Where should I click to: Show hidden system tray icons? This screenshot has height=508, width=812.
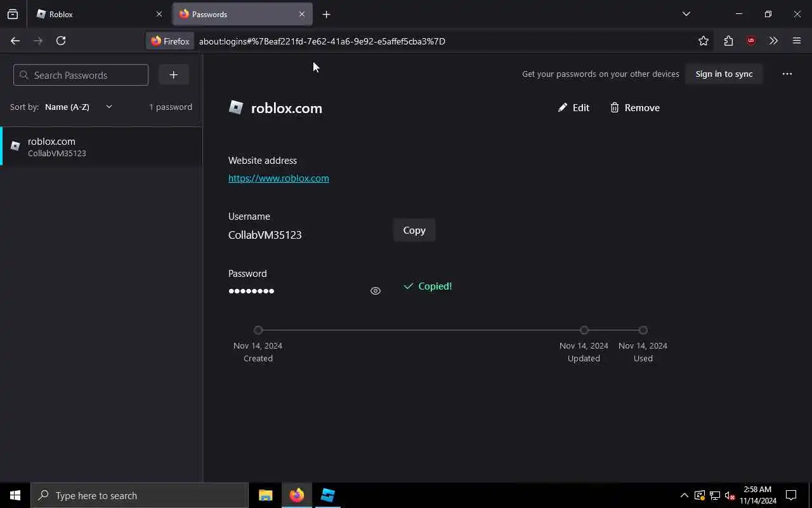tap(684, 495)
